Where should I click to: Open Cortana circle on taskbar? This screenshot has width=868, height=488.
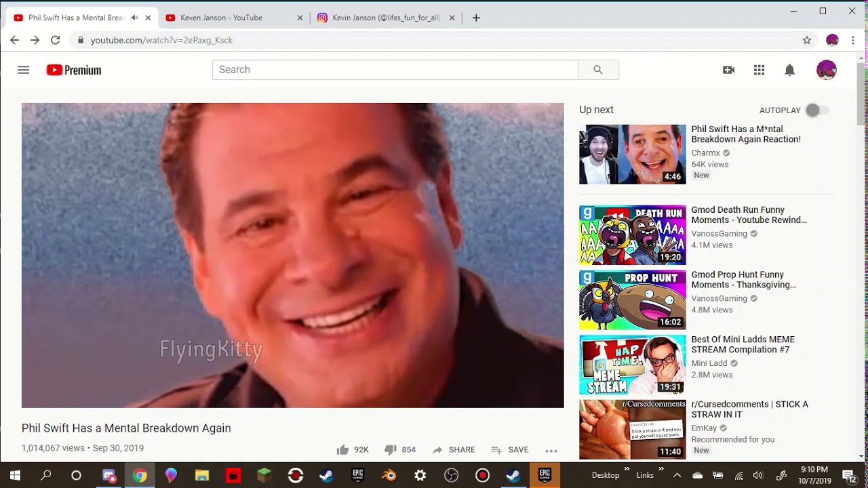click(76, 475)
